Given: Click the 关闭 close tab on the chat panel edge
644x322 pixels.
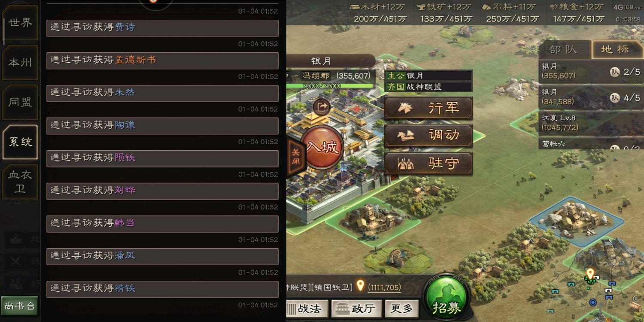Looking at the screenshot, I should point(296,158).
